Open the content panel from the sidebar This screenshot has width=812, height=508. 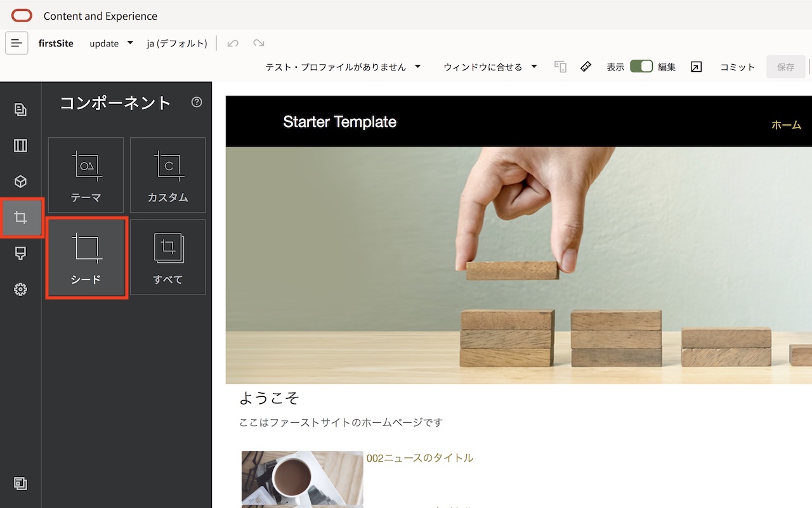21,181
